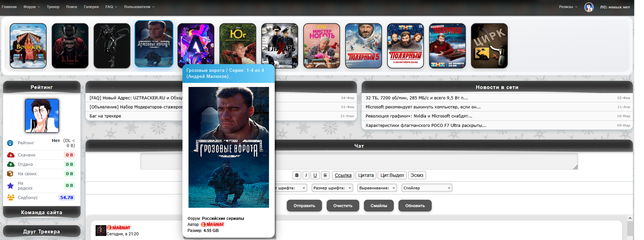Click the red Скачано download icon

pos(11,155)
